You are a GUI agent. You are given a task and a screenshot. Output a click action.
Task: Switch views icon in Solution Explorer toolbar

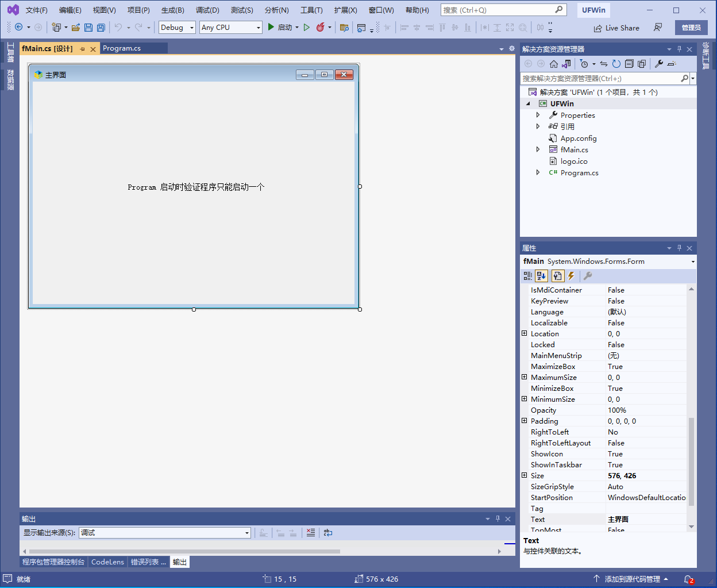(566, 64)
